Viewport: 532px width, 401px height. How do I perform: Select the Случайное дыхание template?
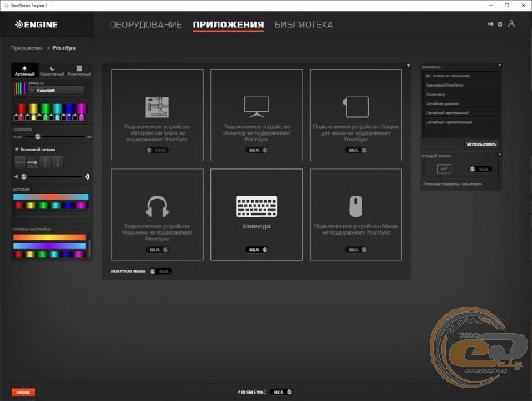(x=461, y=103)
